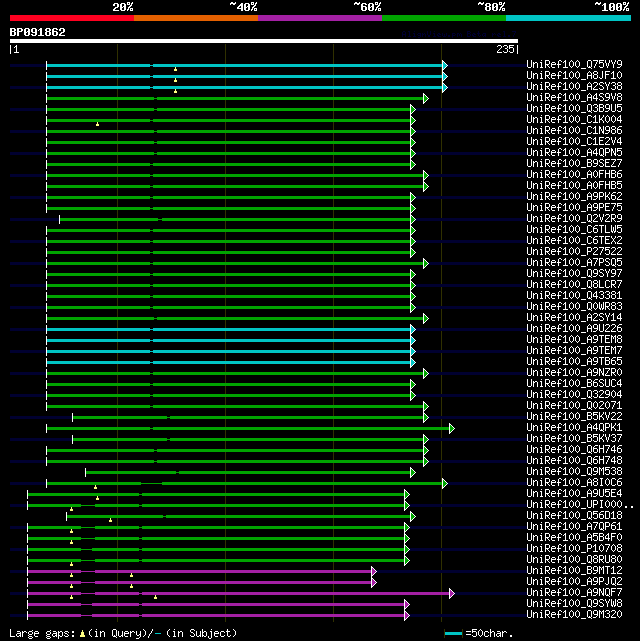Click the UniRef100_B5KV37 label
The width and height of the screenshot is (640, 641).
[x=574, y=439]
